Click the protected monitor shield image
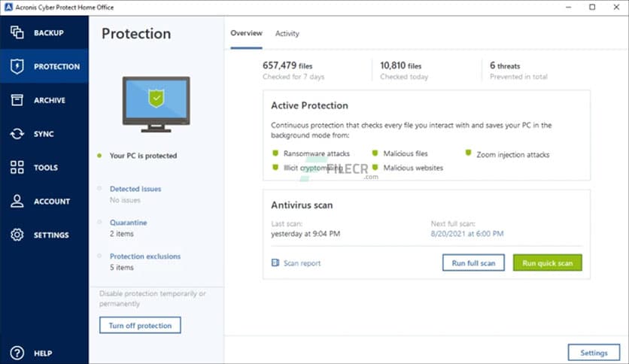 point(156,102)
